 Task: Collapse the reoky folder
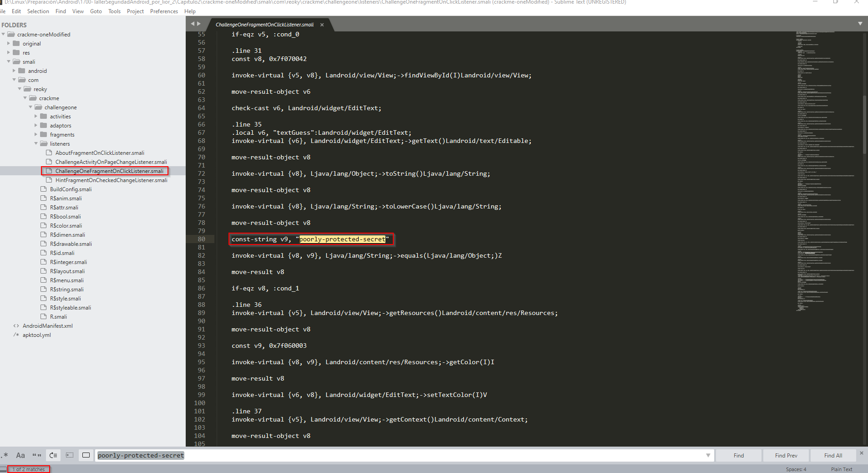(20, 89)
